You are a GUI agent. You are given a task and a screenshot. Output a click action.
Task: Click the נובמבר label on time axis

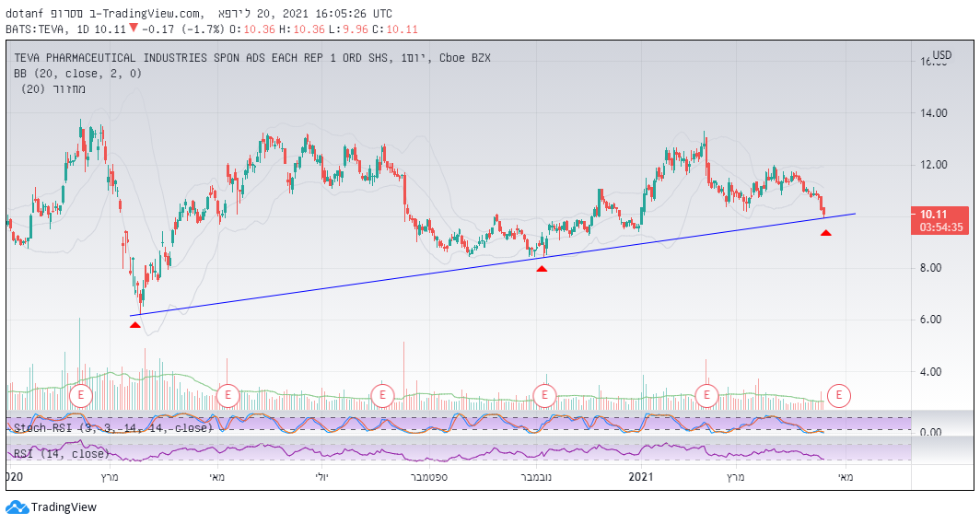(536, 477)
